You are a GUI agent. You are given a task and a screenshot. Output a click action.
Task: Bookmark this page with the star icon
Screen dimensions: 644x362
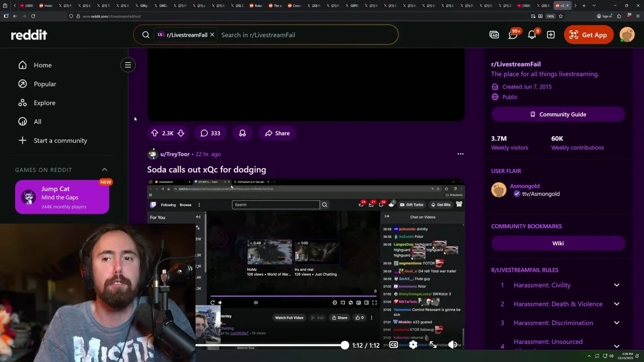point(560,16)
